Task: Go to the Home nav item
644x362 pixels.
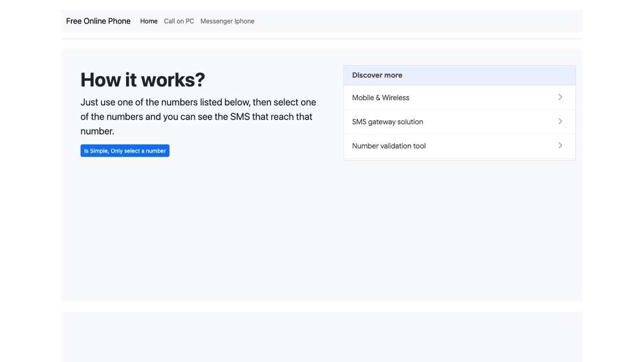Action: click(x=149, y=21)
